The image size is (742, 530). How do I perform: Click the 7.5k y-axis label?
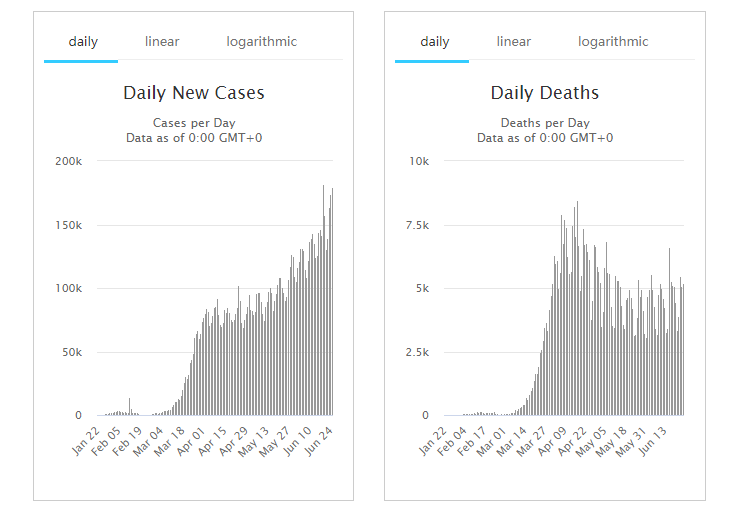[417, 225]
